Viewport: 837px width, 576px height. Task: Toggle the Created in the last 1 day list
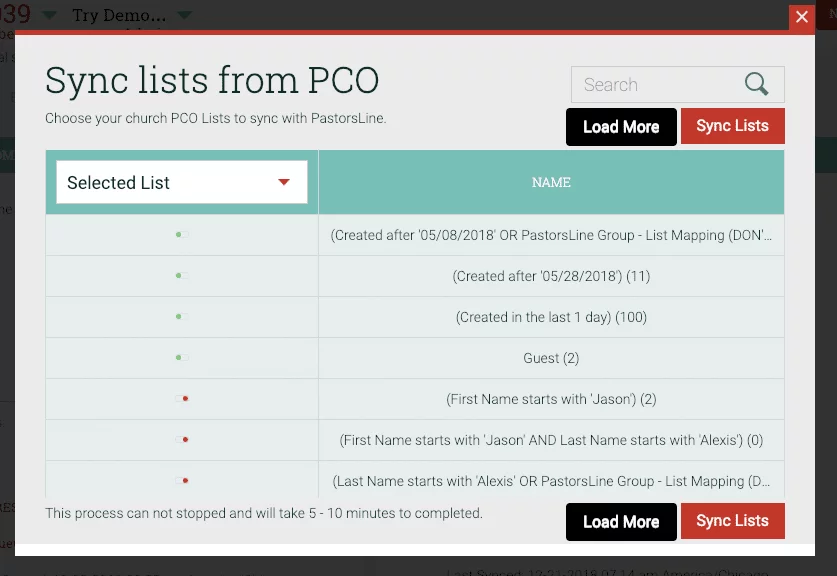[x=181, y=317]
